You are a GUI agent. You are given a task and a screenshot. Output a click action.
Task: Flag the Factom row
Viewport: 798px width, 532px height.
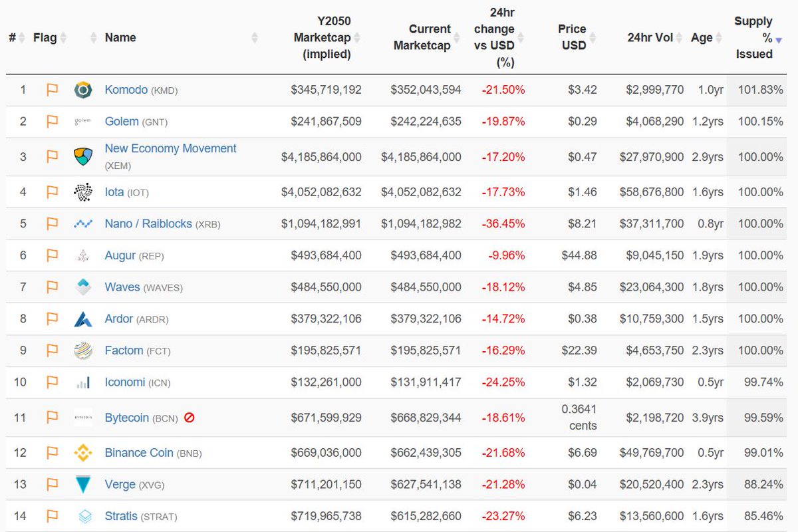(x=52, y=350)
